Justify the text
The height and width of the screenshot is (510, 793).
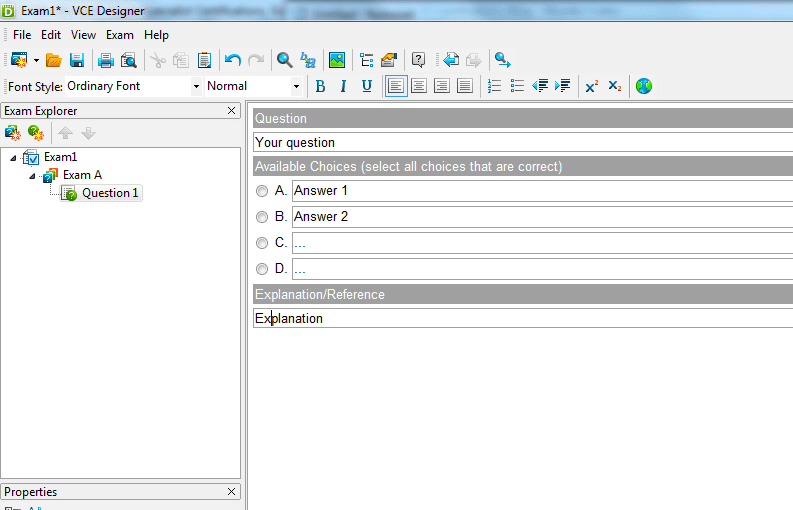(x=464, y=86)
